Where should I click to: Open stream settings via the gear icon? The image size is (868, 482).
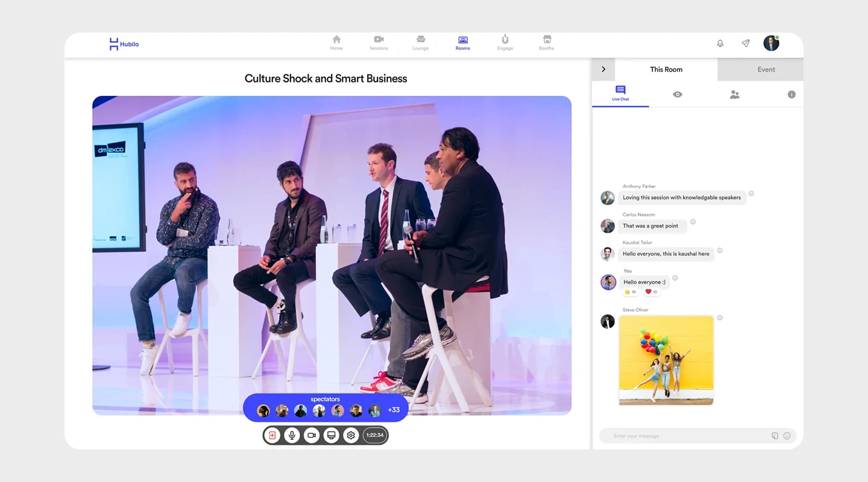[351, 435]
